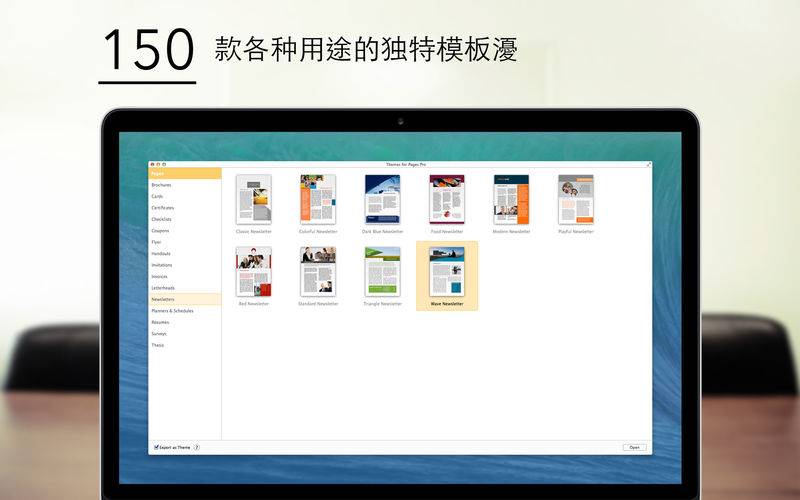Image resolution: width=800 pixels, height=500 pixels.
Task: Select Cards in the sidebar
Action: pyautogui.click(x=185, y=196)
